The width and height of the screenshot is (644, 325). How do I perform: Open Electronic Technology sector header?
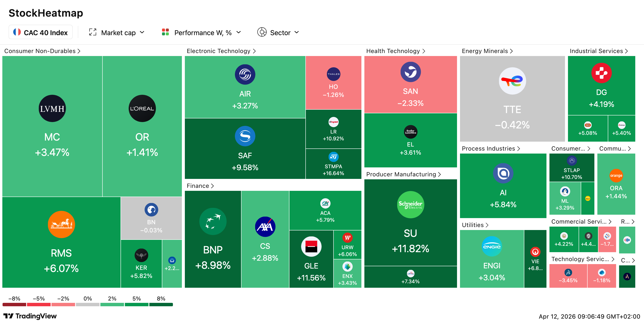[221, 51]
